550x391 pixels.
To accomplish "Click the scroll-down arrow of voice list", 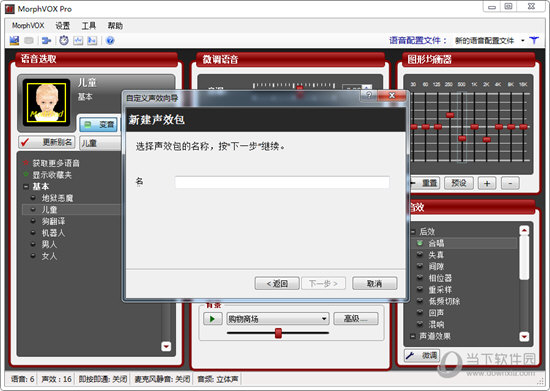I will (166, 346).
